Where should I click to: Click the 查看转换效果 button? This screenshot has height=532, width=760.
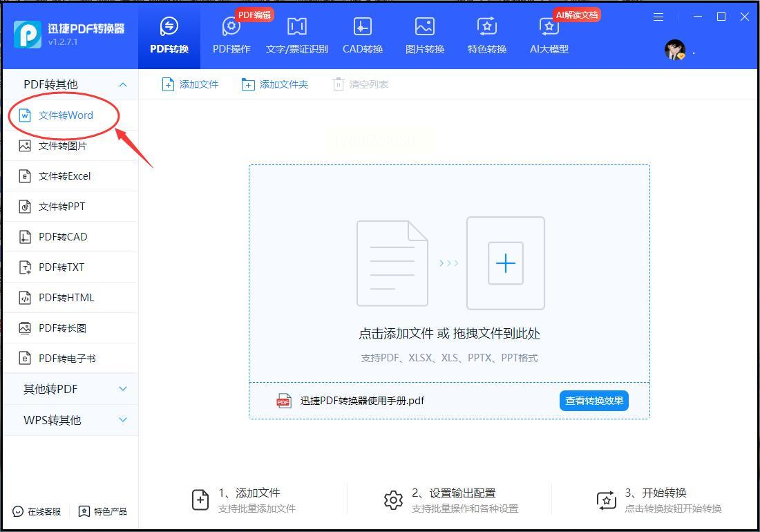(x=593, y=401)
